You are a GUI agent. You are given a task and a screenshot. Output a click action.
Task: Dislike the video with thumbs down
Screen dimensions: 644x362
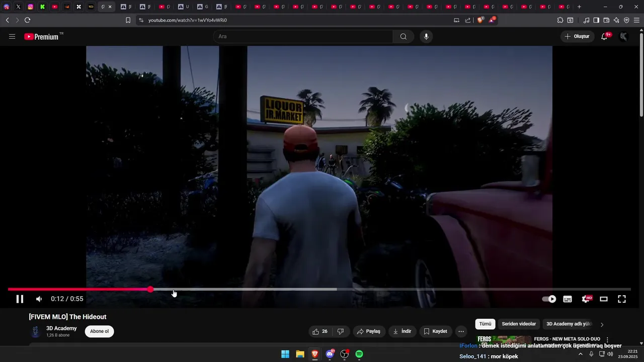pos(341,331)
